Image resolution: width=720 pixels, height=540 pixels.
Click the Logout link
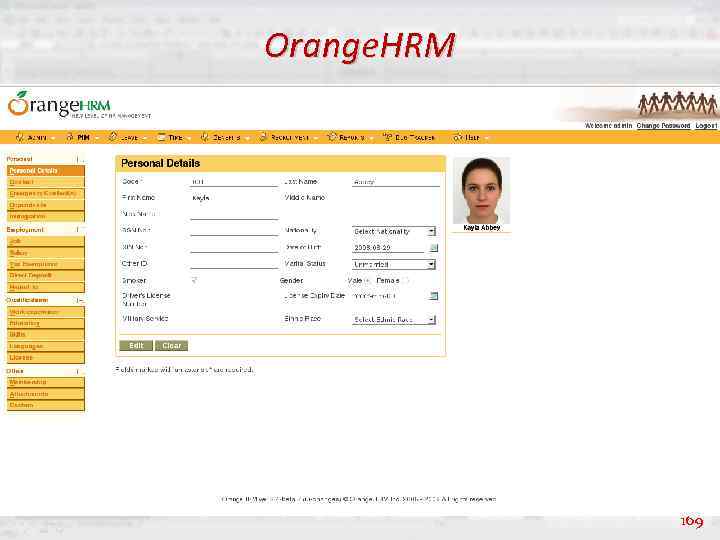tap(706, 125)
